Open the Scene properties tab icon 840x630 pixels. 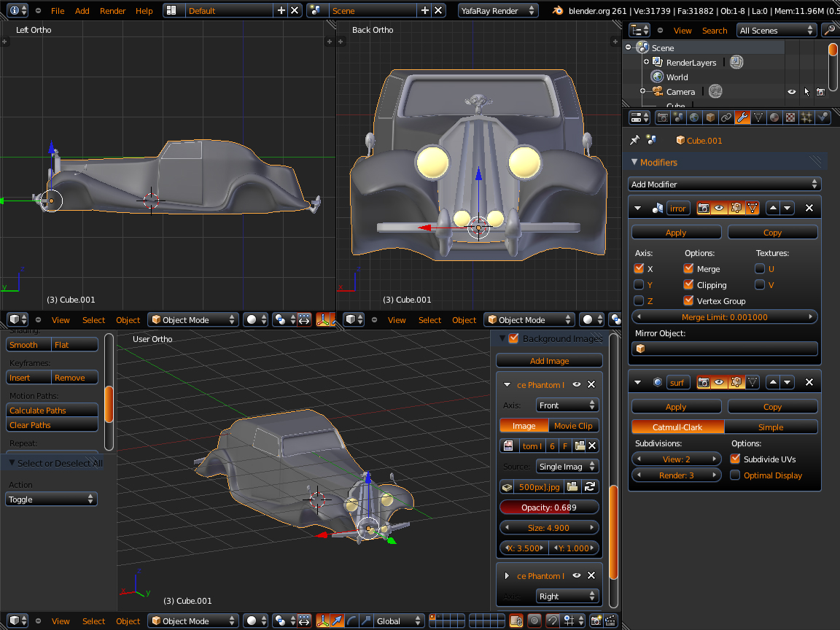click(678, 117)
